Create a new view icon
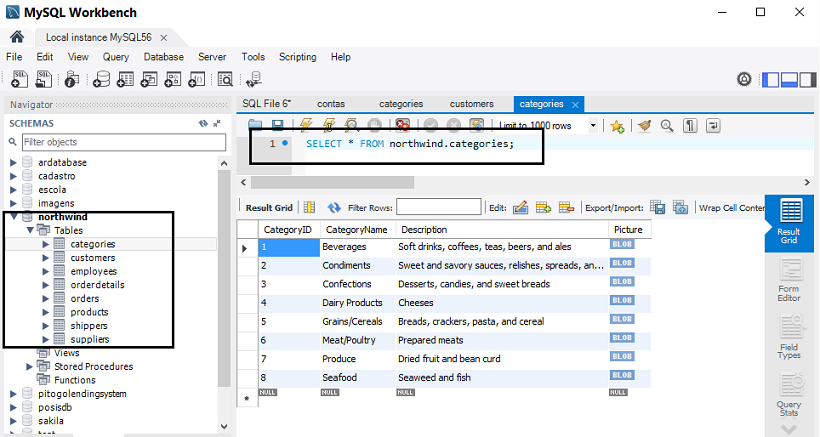The width and height of the screenshot is (820, 437). coord(149,79)
